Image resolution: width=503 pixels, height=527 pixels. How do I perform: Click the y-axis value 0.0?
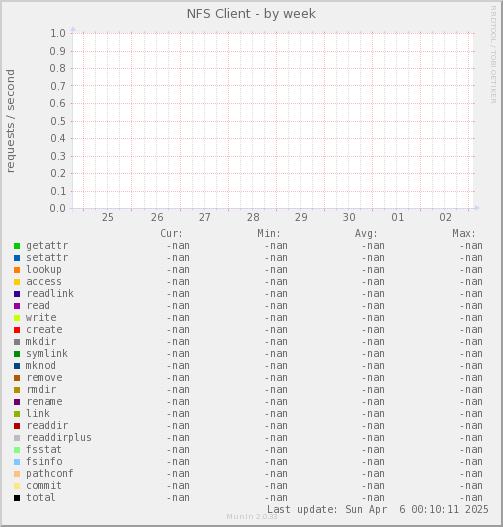pos(58,208)
